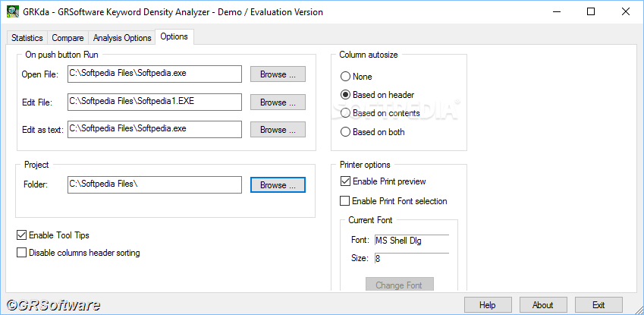This screenshot has height=315, width=644.
Task: Click the Project Folder path field
Action: (x=155, y=184)
